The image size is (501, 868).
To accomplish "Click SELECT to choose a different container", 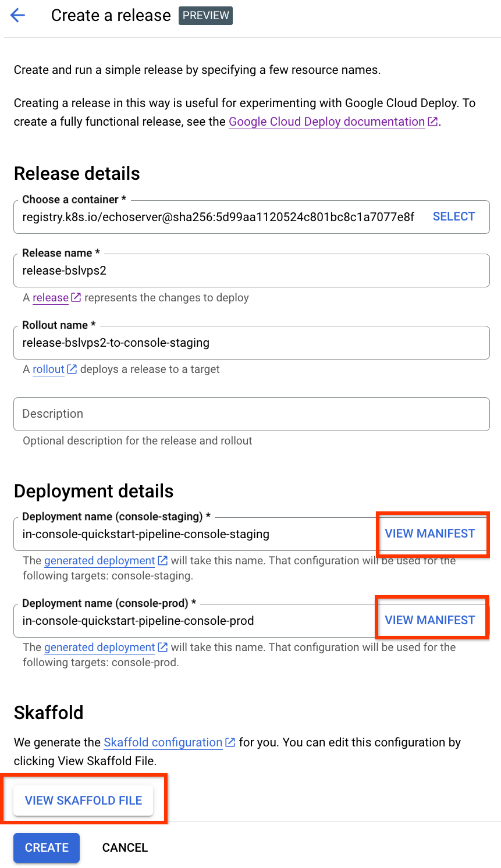I will [453, 216].
